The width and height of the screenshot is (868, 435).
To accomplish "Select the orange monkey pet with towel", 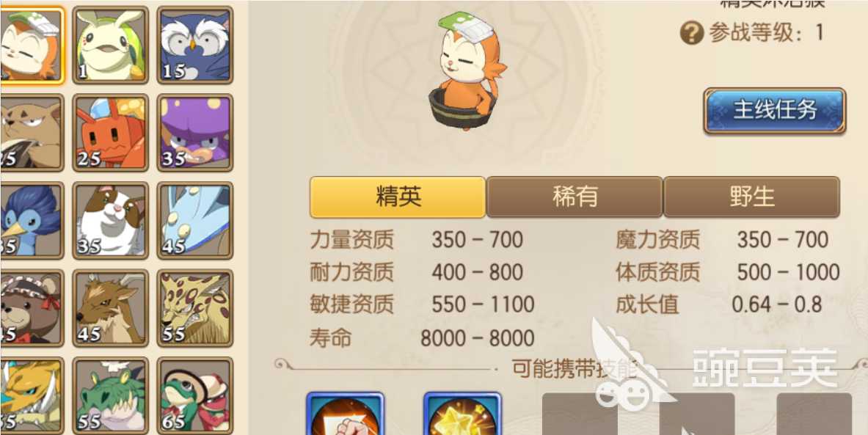I will point(30,45).
